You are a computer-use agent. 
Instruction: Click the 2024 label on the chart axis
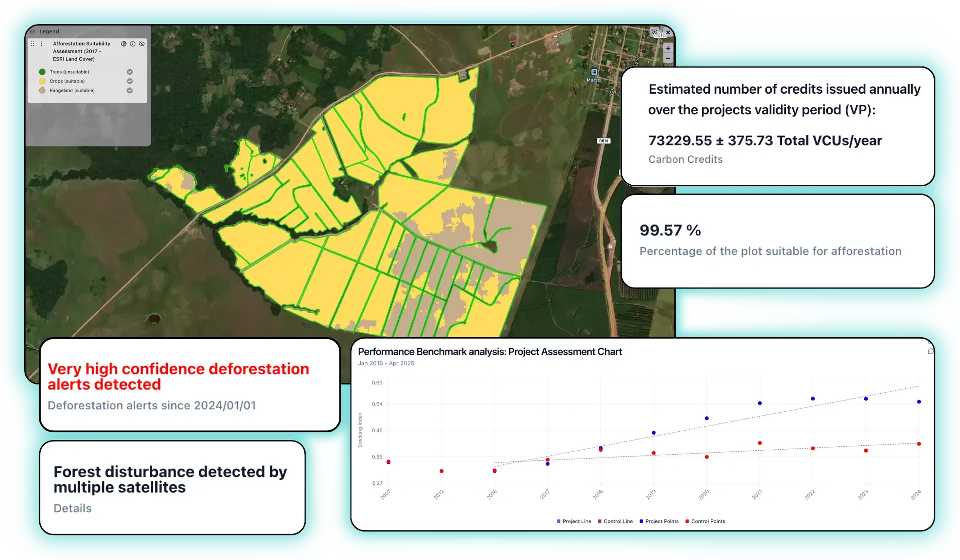[x=916, y=494]
